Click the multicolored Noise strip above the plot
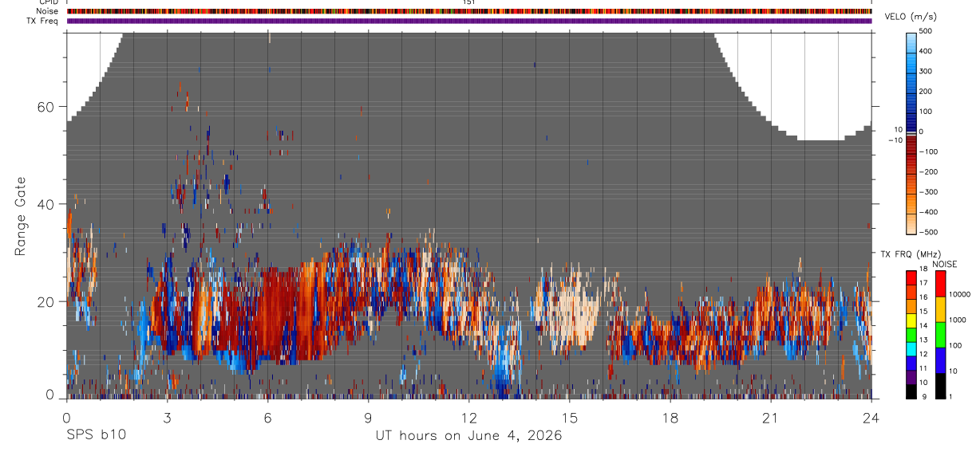Viewport: 980px width, 452px height. (469, 11)
